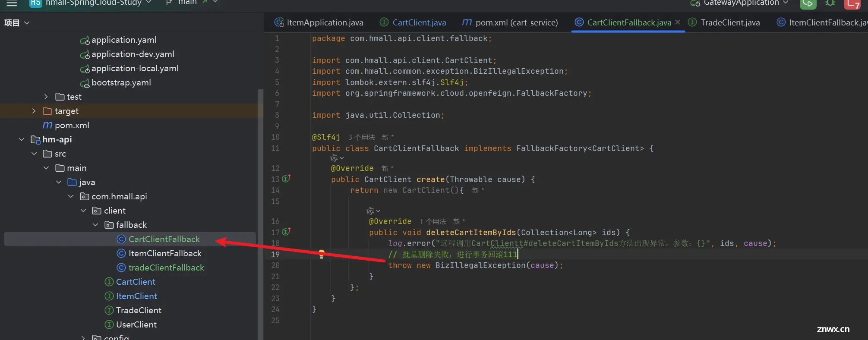Click deleteCartItemByIds method name
Viewport: 868px width, 340px height.
click(x=471, y=233)
